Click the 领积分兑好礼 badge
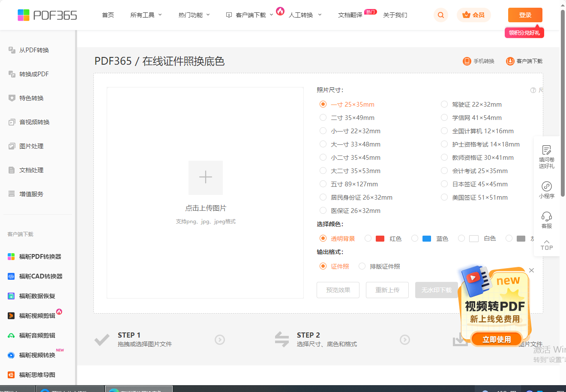The image size is (566, 392). 524,33
